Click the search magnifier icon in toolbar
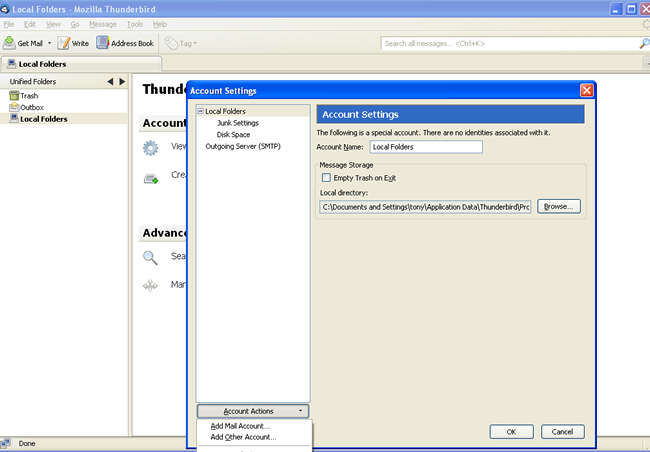The height and width of the screenshot is (452, 650). point(644,43)
